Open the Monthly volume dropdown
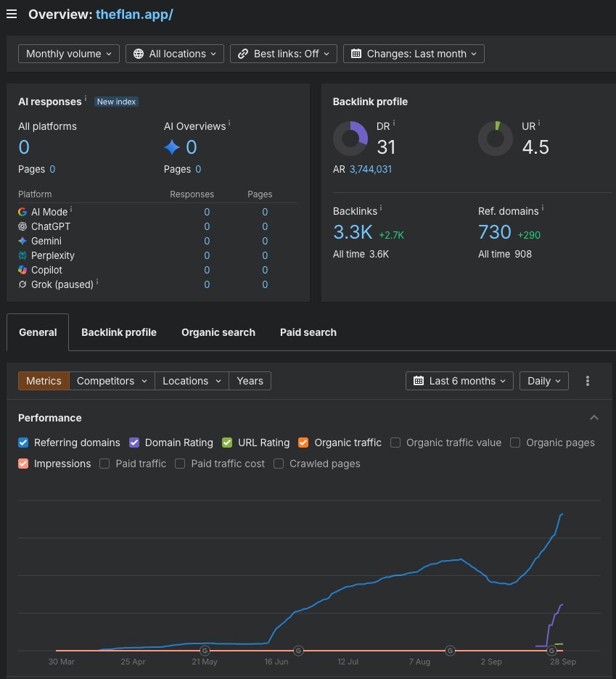Image resolution: width=616 pixels, height=679 pixels. point(69,54)
